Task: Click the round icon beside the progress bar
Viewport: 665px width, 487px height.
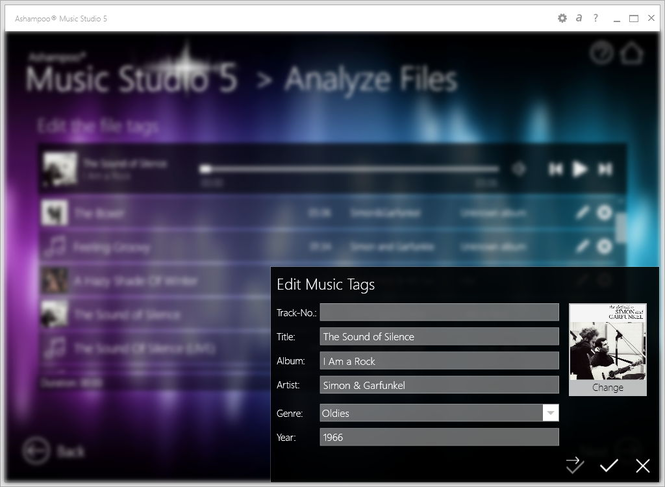Action: [x=518, y=169]
